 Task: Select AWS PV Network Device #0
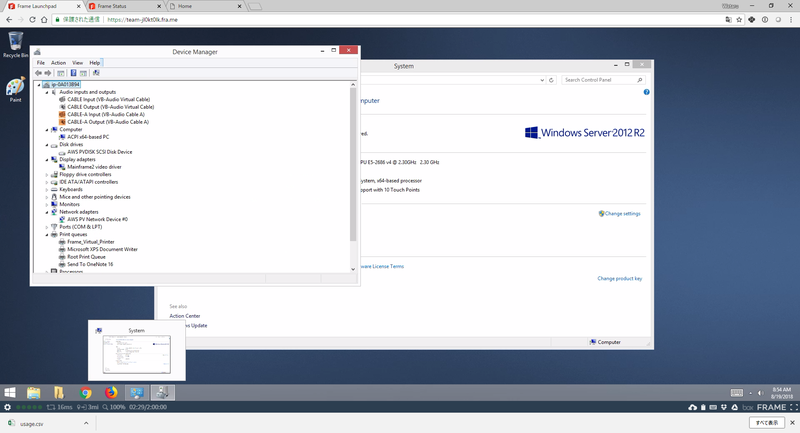97,219
